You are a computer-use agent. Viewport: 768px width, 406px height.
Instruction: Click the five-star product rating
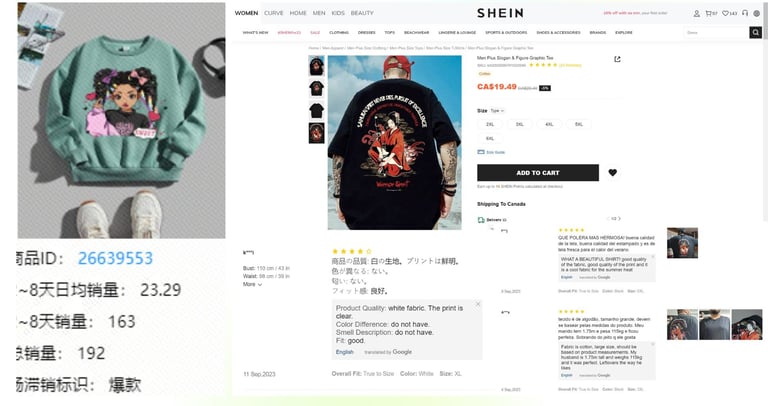(543, 65)
